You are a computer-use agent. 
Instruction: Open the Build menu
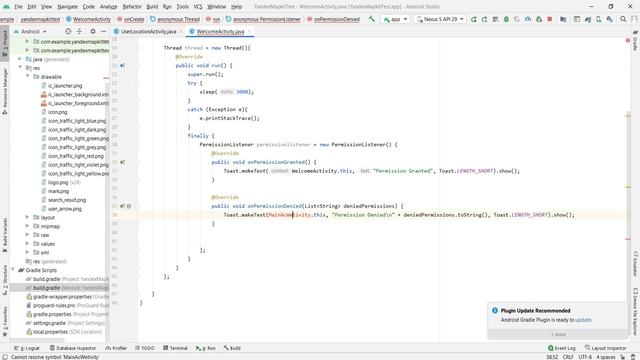point(152,7)
